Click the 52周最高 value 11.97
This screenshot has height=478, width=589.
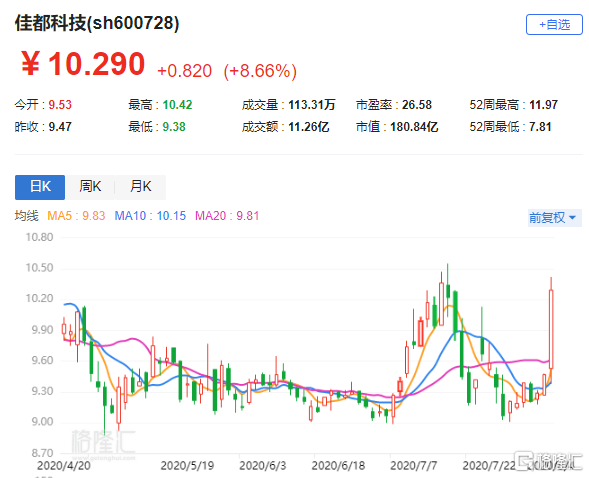pyautogui.click(x=544, y=105)
